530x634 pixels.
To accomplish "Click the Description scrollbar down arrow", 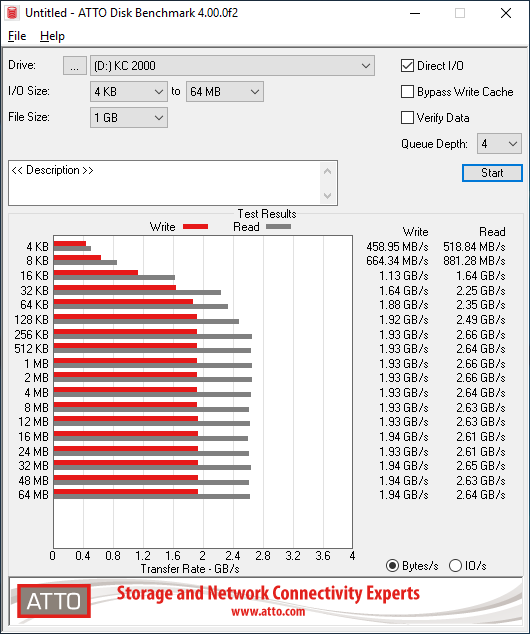I will click(327, 196).
